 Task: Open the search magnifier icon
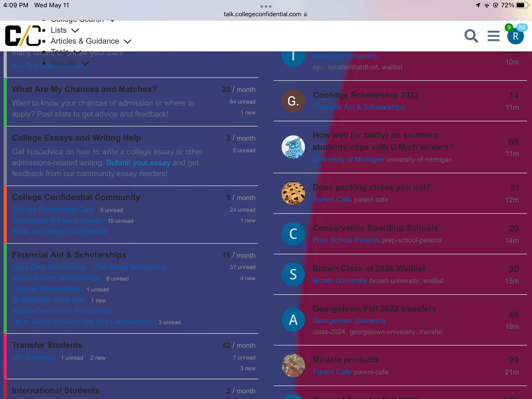(x=471, y=36)
